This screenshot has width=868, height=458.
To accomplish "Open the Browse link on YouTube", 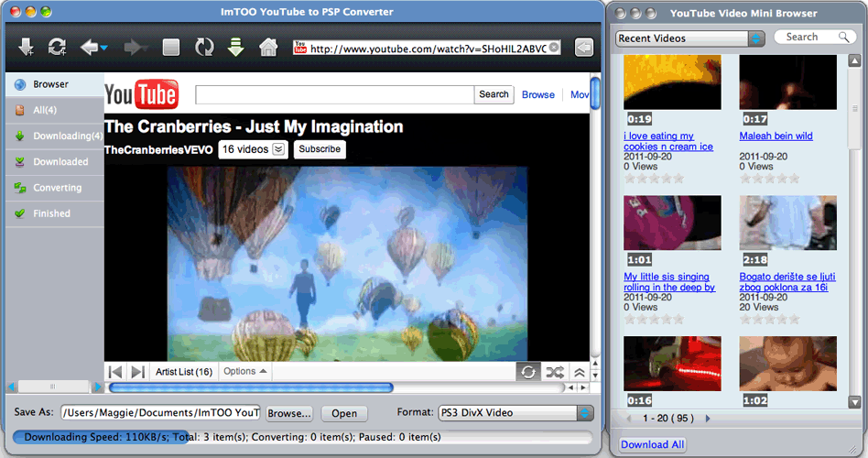I will (538, 94).
